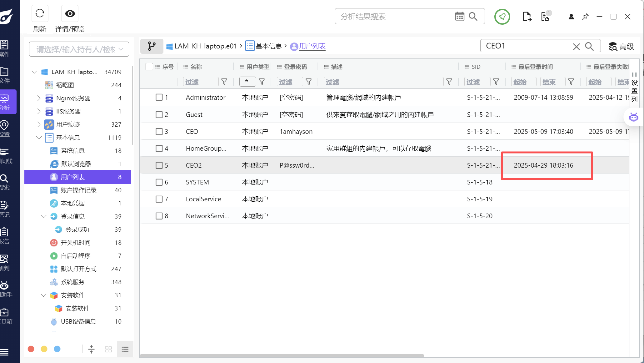Collapse the 基本信息 tree node
The width and height of the screenshot is (644, 363).
pyautogui.click(x=39, y=138)
